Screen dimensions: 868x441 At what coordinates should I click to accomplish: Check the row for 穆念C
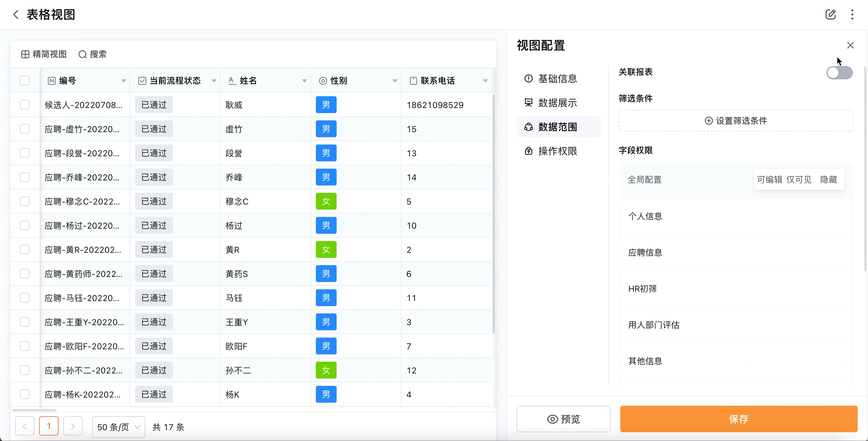pyautogui.click(x=25, y=201)
